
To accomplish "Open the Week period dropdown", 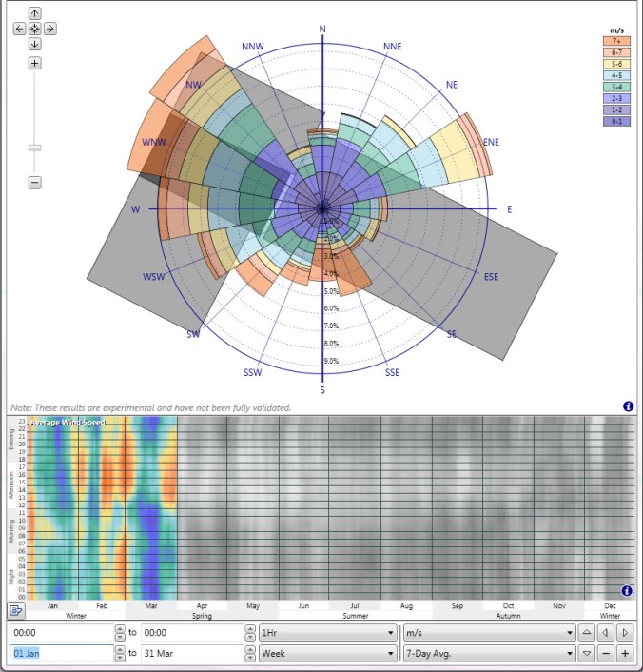I will click(x=328, y=654).
